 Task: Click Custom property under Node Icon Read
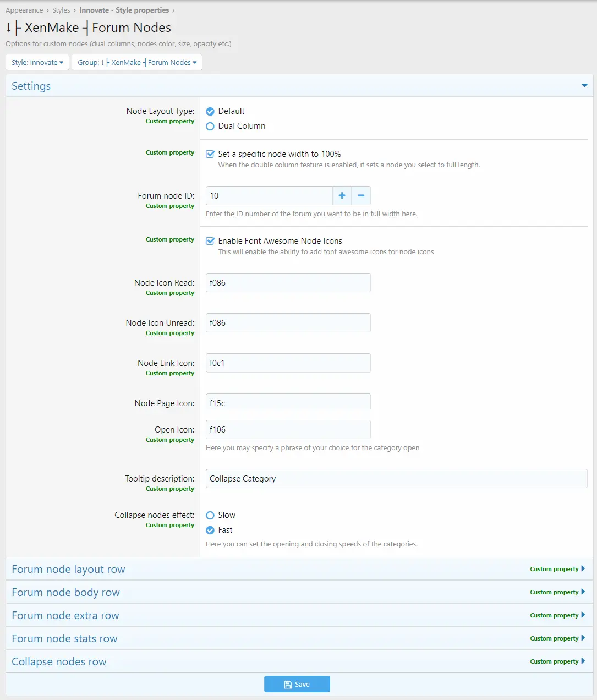[x=170, y=293]
